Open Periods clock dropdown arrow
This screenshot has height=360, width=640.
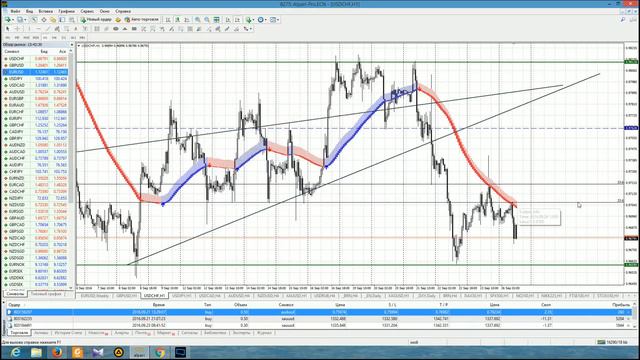pyautogui.click(x=266, y=20)
